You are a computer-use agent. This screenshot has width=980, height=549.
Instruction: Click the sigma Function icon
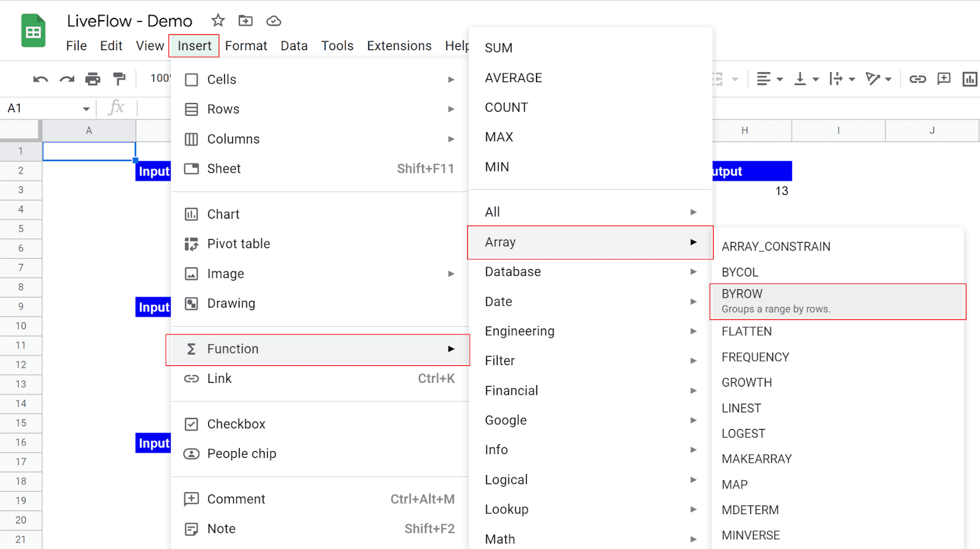tap(192, 349)
